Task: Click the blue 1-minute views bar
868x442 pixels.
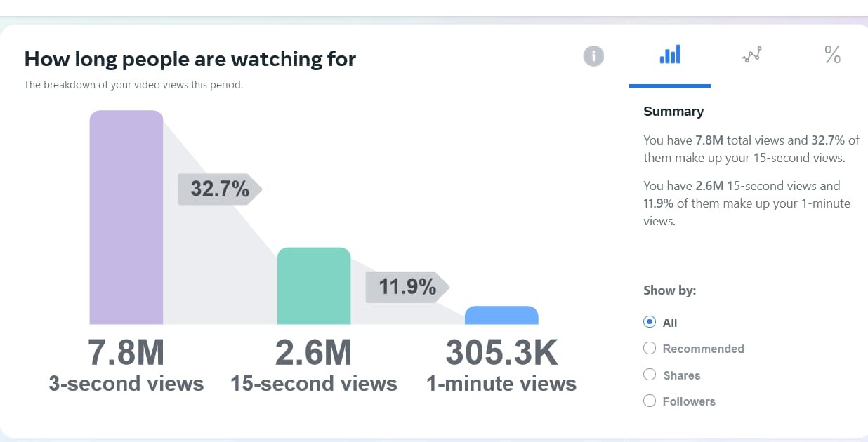Action: pos(501,316)
